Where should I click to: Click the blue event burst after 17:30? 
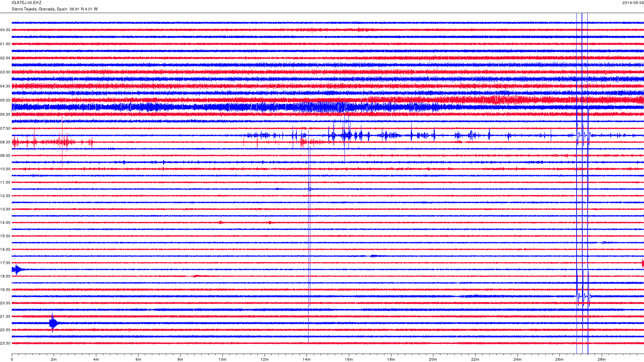pyautogui.click(x=17, y=269)
